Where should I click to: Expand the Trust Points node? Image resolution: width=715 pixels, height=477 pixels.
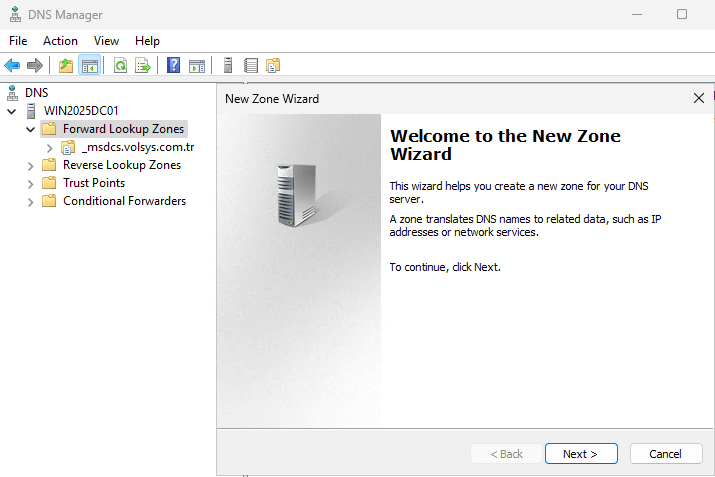click(30, 184)
